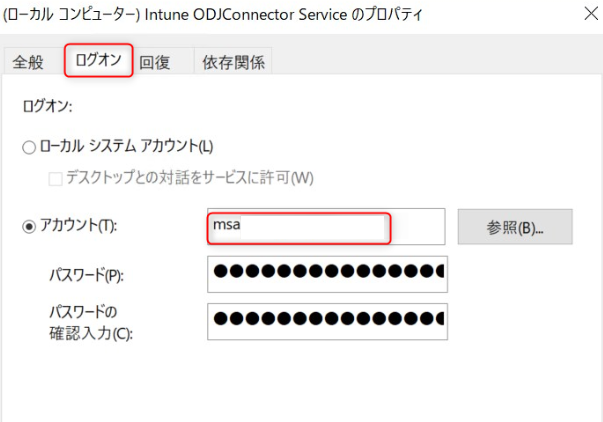
Task: Select ローカル システム アカウント radio button
Action: tap(29, 147)
